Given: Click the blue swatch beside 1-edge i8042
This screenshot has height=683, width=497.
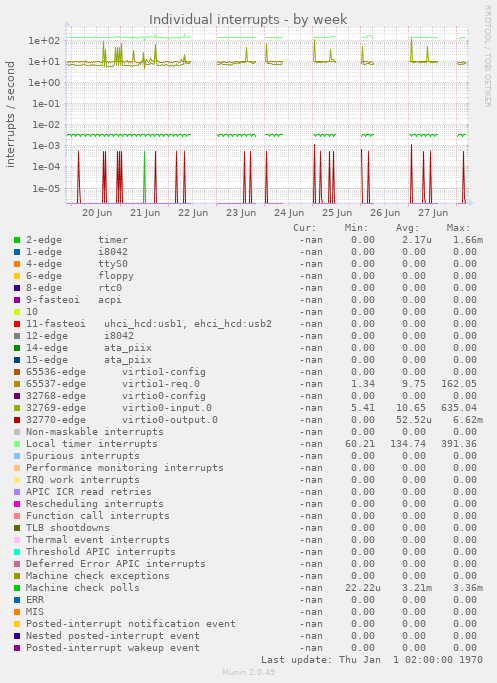Looking at the screenshot, I should tap(17, 252).
